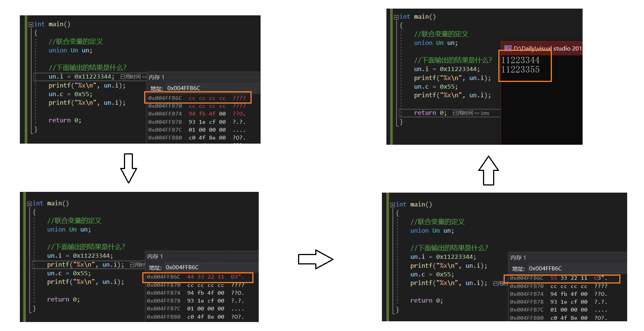Click console output line 11223344
Image resolution: width=644 pixels, height=331 pixels.
[520, 60]
